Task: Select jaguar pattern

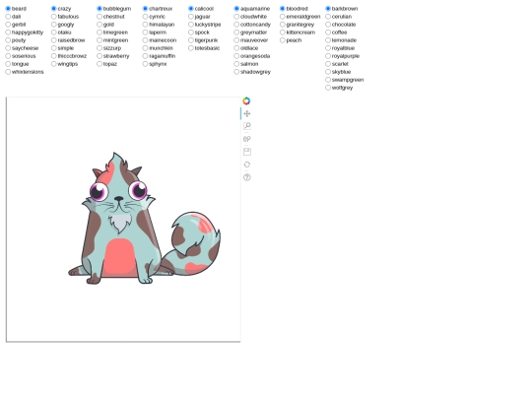Action: point(191,17)
